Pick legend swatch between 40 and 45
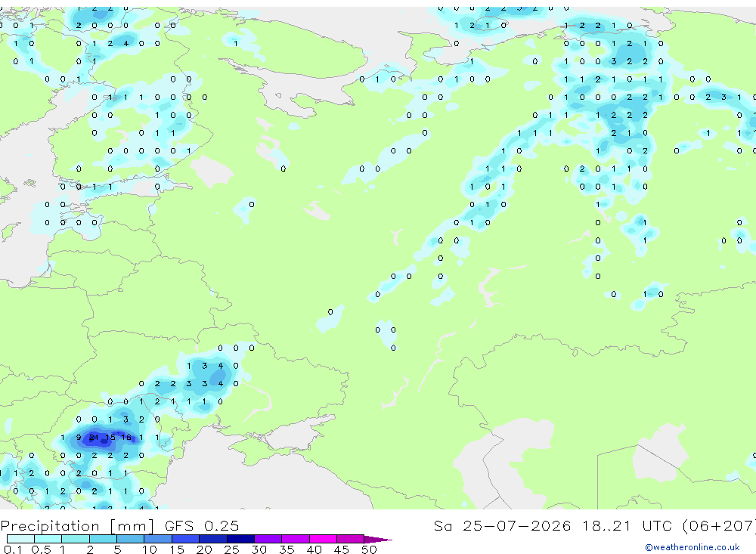The width and height of the screenshot is (756, 554). [323, 539]
